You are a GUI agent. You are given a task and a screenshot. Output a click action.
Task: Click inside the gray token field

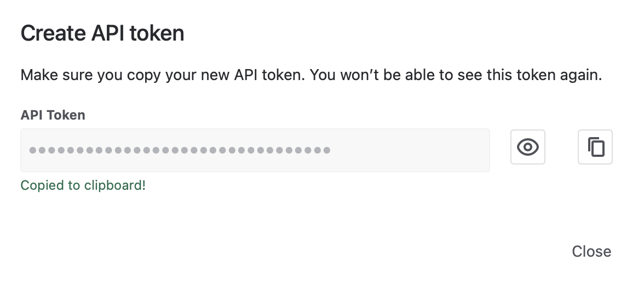[x=255, y=150]
